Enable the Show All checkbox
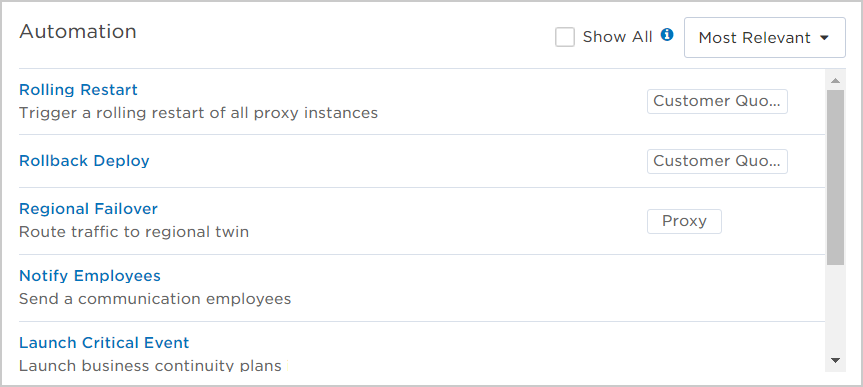This screenshot has width=863, height=387. [x=565, y=37]
